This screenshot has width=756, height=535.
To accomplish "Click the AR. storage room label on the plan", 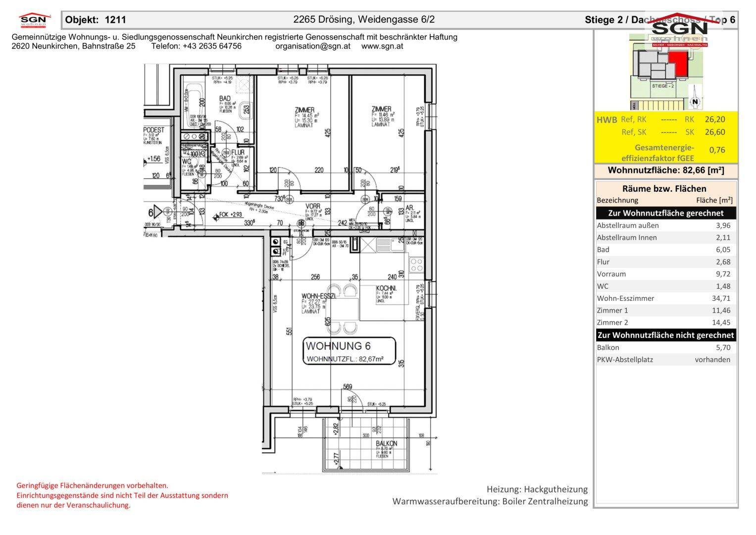I will (x=409, y=208).
